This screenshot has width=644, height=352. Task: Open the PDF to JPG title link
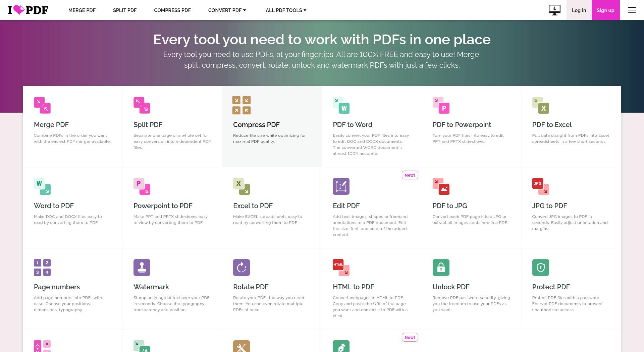pos(450,206)
